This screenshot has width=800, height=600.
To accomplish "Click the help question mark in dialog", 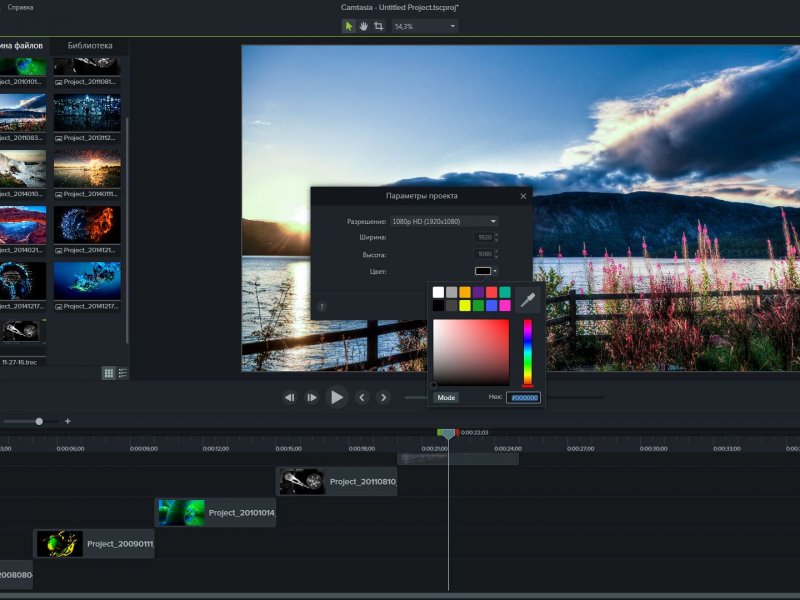I will point(321,307).
